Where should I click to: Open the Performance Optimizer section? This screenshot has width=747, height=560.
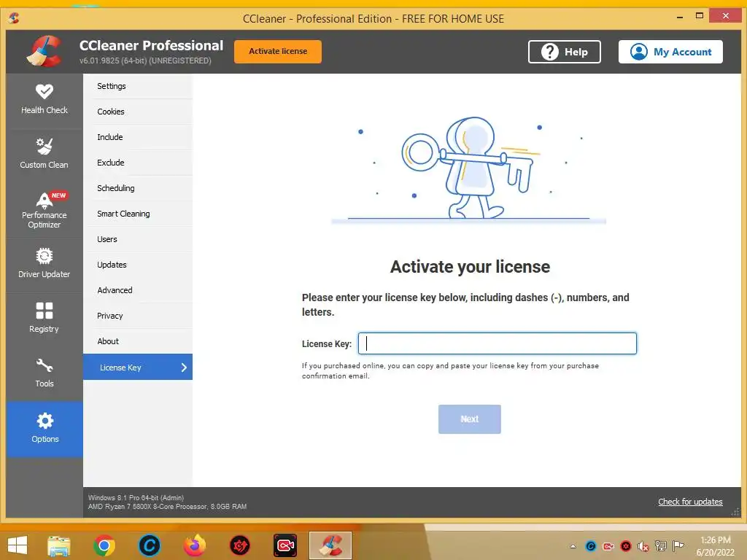point(44,209)
